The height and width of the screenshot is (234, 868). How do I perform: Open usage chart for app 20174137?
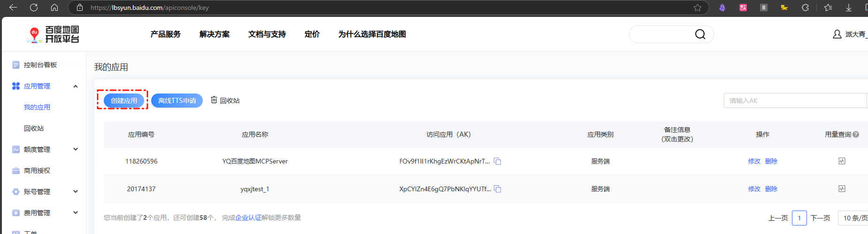click(x=842, y=189)
